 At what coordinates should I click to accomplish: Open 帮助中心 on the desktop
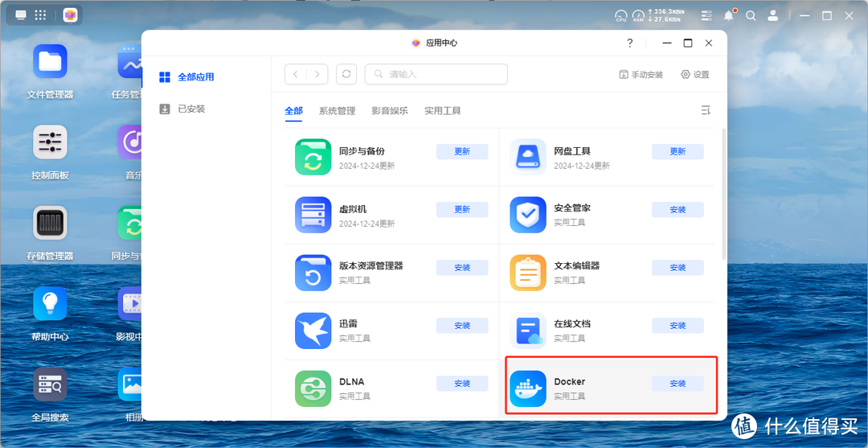point(50,303)
